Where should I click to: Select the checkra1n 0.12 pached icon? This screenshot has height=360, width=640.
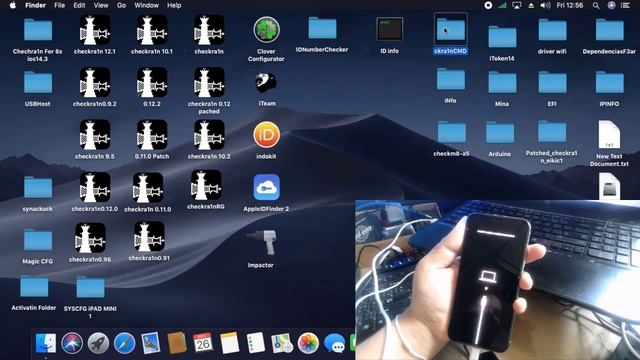click(x=209, y=82)
